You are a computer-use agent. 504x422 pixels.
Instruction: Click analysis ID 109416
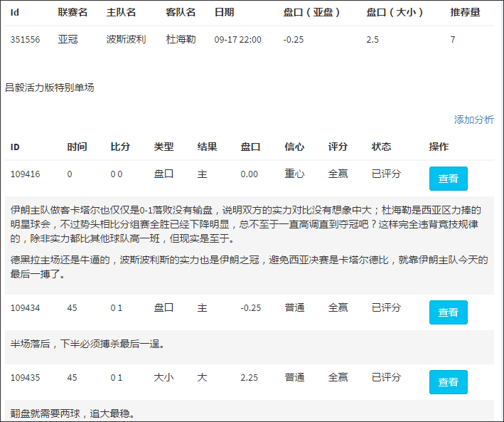pyautogui.click(x=25, y=174)
